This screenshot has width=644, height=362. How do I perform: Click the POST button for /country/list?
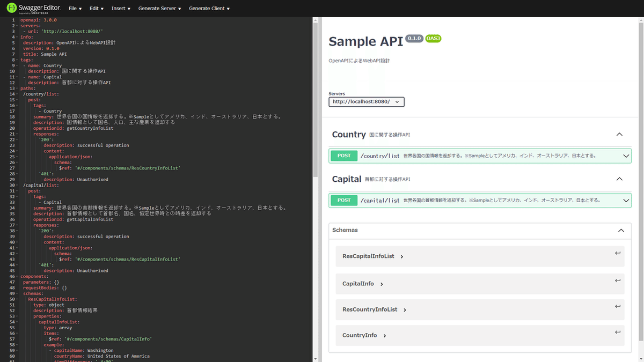[344, 156]
